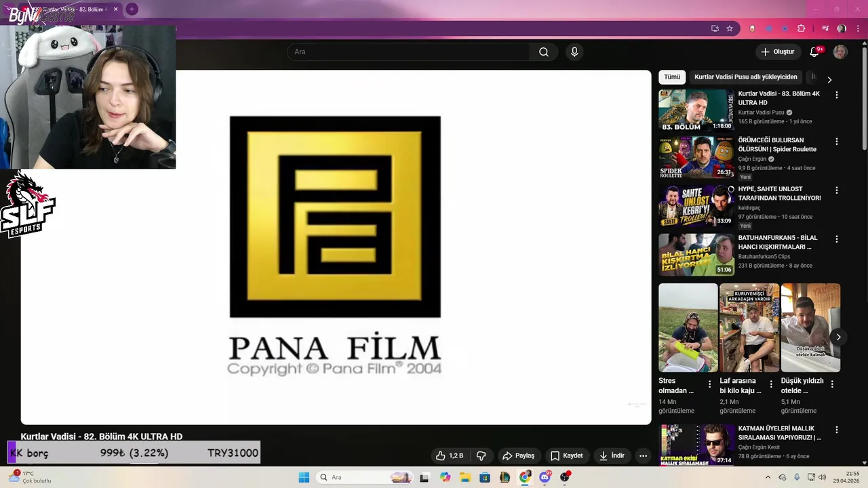The width and height of the screenshot is (868, 488).
Task: Open options for Spider Roulette video
Action: [837, 142]
